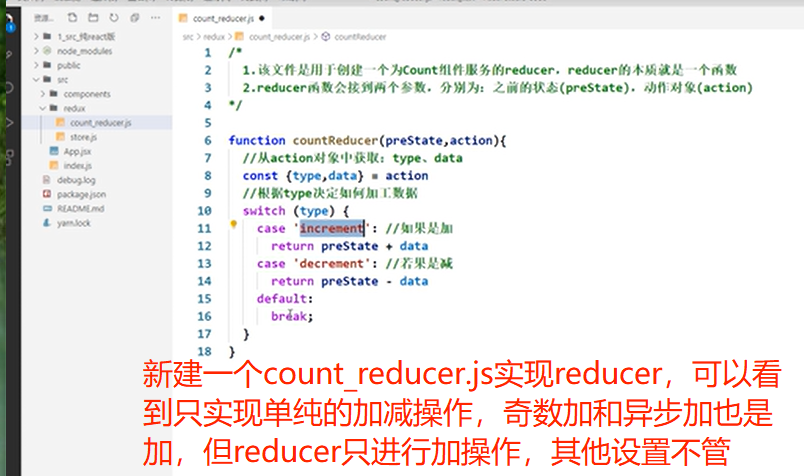Click the countReducer symbol breadcrumb
The height and width of the screenshot is (476, 804).
[x=360, y=37]
